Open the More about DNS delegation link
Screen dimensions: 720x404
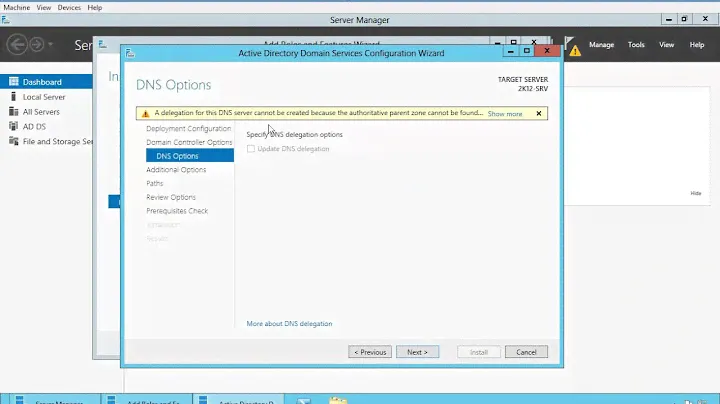(x=289, y=324)
